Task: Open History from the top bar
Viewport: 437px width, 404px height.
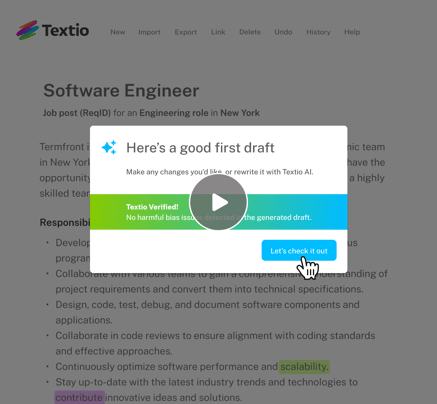Action: pyautogui.click(x=318, y=32)
